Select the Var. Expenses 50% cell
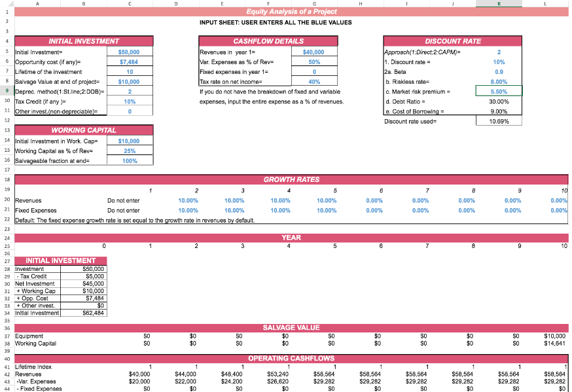The image size is (572, 392). (x=313, y=62)
